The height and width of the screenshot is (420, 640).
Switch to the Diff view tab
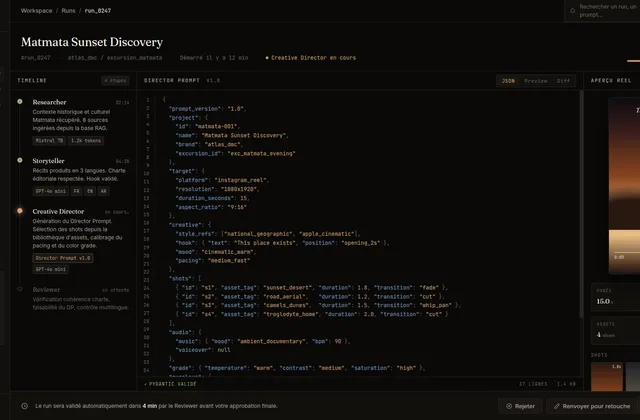click(563, 81)
